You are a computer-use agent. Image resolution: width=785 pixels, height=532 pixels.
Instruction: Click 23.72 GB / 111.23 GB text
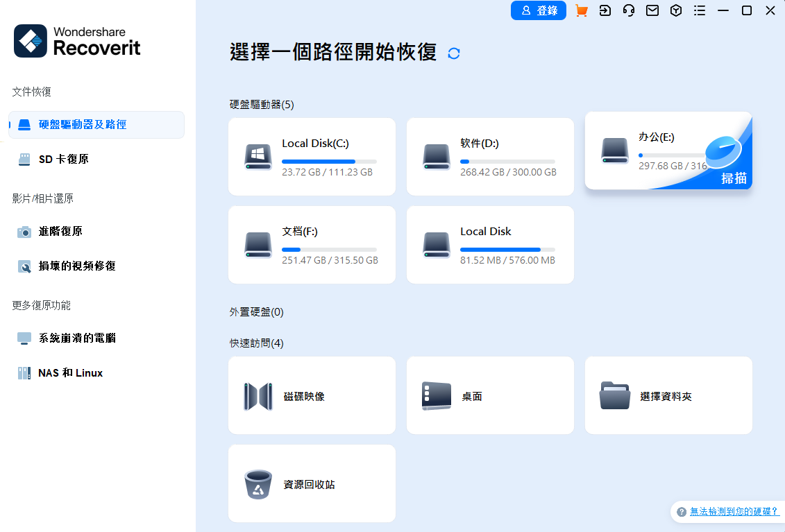pos(327,172)
